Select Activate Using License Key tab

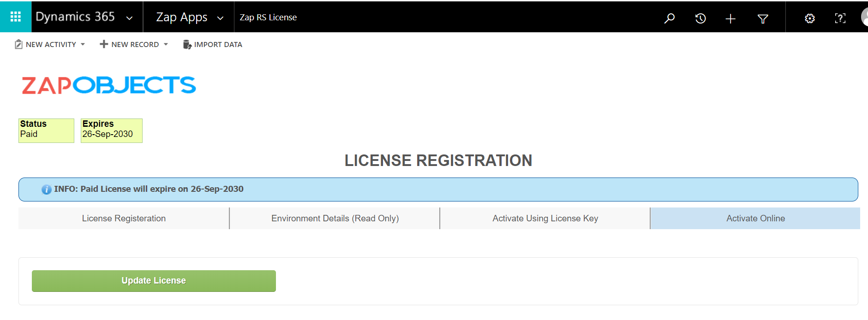pyautogui.click(x=545, y=219)
